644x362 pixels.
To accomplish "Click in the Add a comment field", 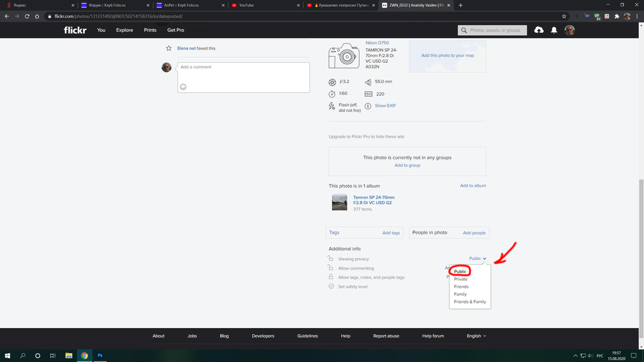I will click(x=243, y=72).
